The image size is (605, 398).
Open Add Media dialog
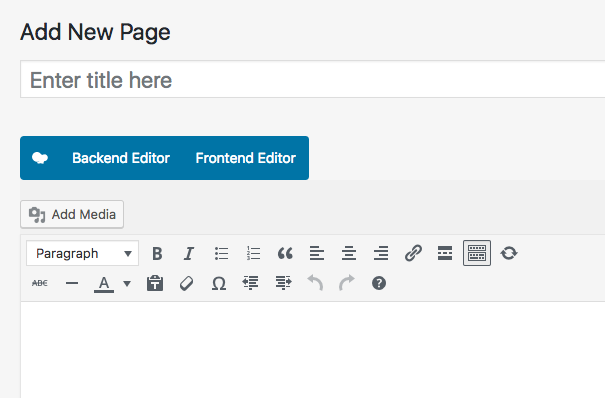click(72, 214)
